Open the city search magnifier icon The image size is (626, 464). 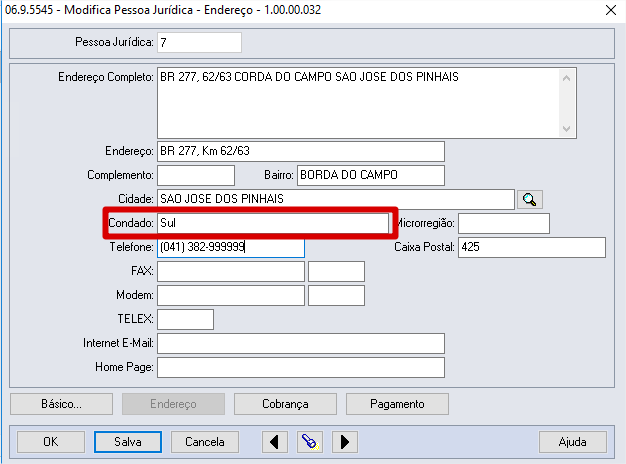tap(529, 199)
